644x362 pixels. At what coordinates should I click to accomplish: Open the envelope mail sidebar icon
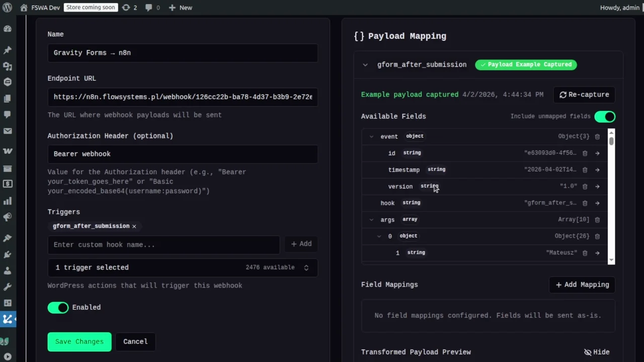click(8, 131)
